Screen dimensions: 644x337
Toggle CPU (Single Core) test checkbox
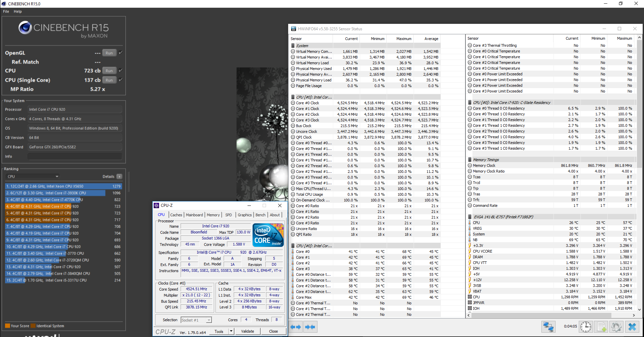[120, 80]
